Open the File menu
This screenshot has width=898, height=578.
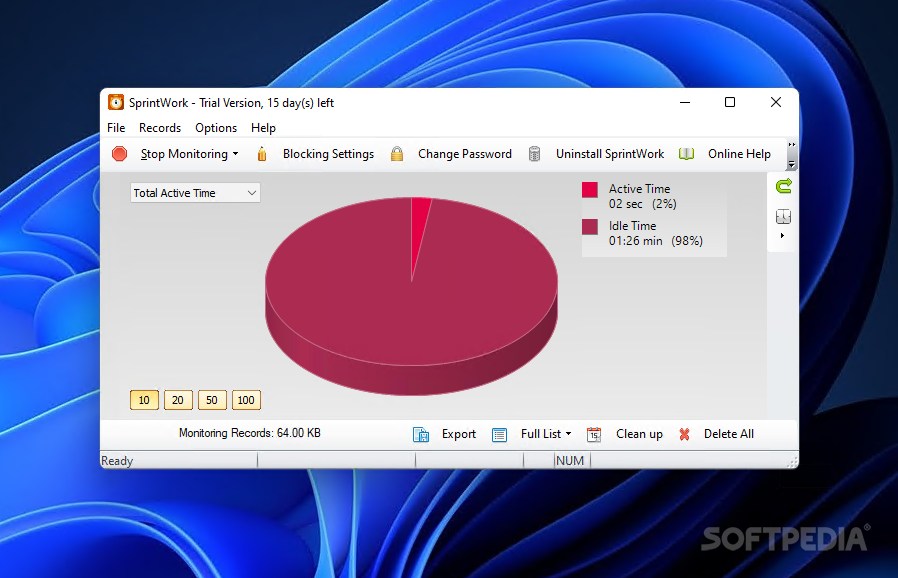(116, 128)
